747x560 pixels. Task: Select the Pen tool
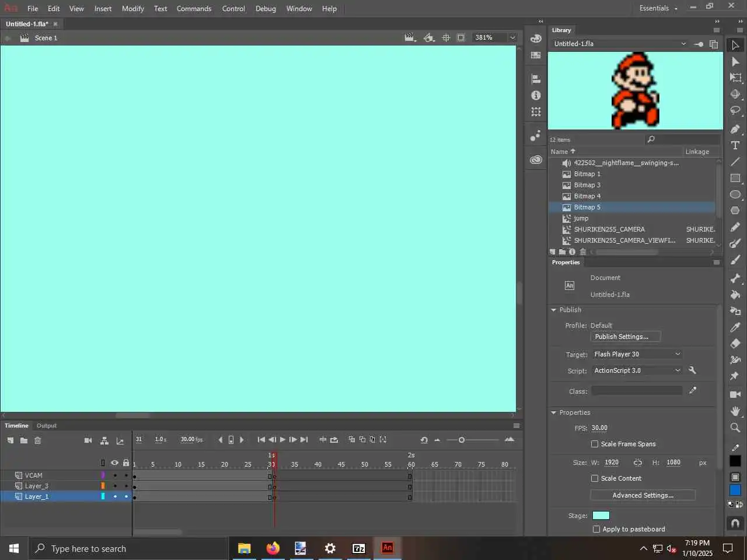pos(735,129)
